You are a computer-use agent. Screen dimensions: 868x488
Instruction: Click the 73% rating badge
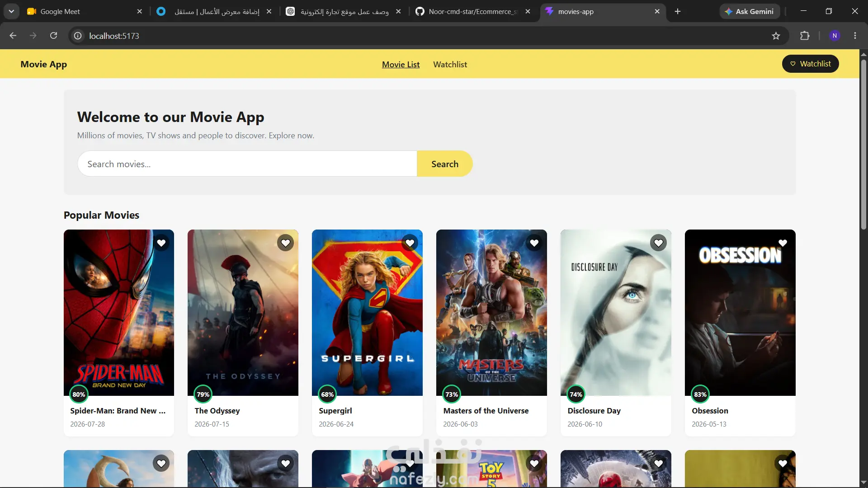coord(452,394)
